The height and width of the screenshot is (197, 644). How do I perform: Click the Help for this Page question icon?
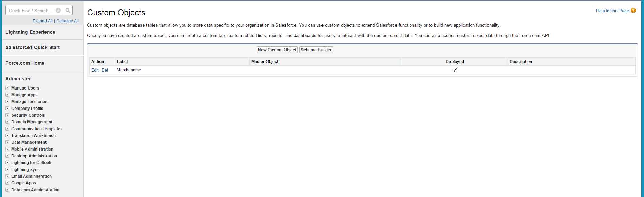pyautogui.click(x=633, y=11)
